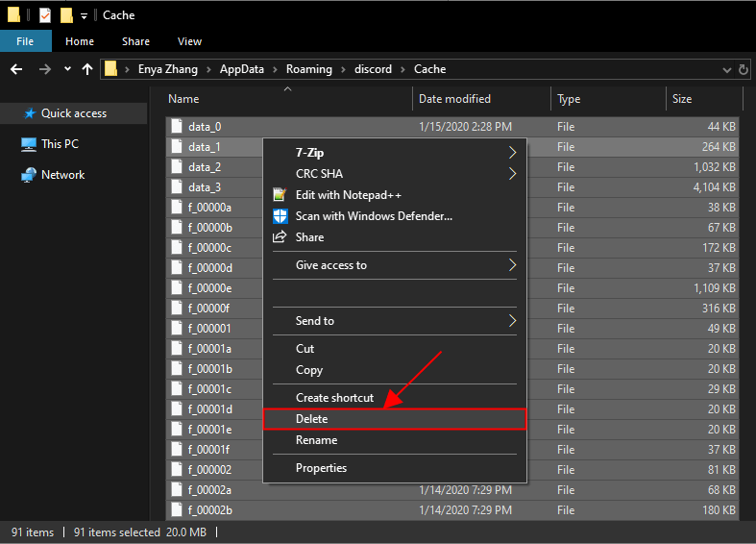Switch to the Home ribbon tab
Screen dimensions: 756x544
point(80,41)
